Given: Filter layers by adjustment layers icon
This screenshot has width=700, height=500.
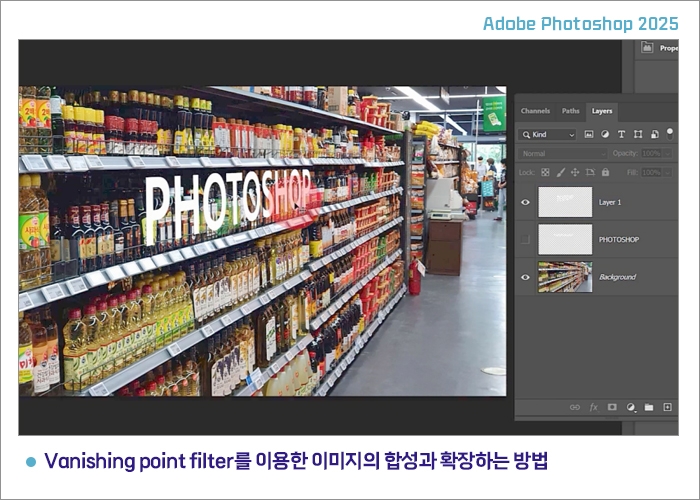Looking at the screenshot, I should click(x=605, y=134).
